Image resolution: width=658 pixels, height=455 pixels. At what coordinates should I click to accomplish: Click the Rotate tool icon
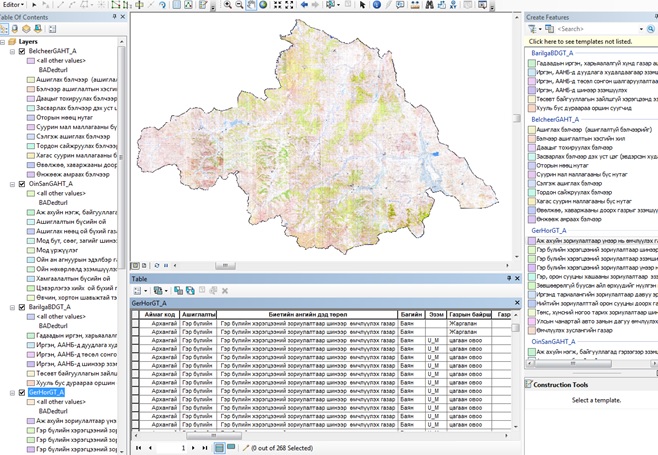click(162, 5)
